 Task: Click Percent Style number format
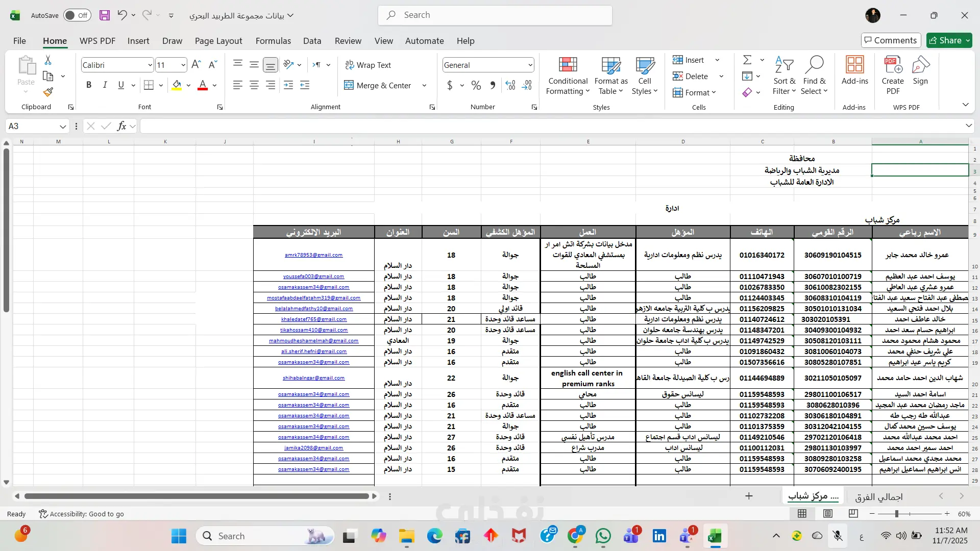476,85
